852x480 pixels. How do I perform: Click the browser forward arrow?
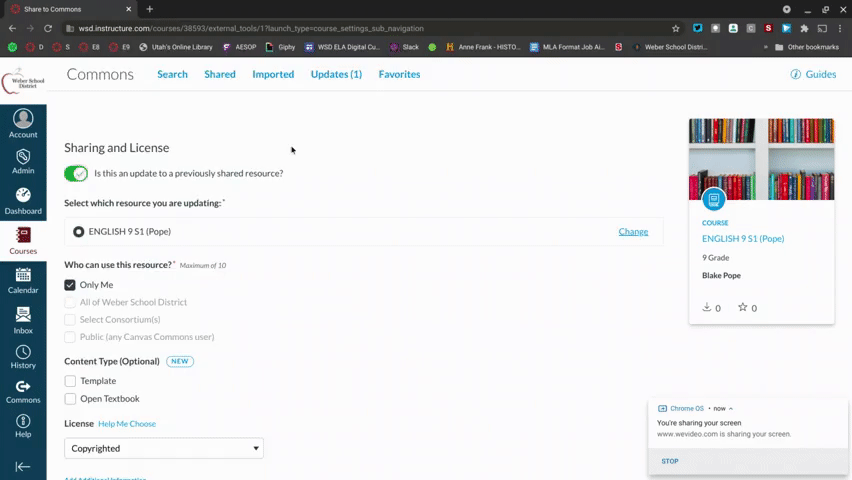[x=30, y=28]
